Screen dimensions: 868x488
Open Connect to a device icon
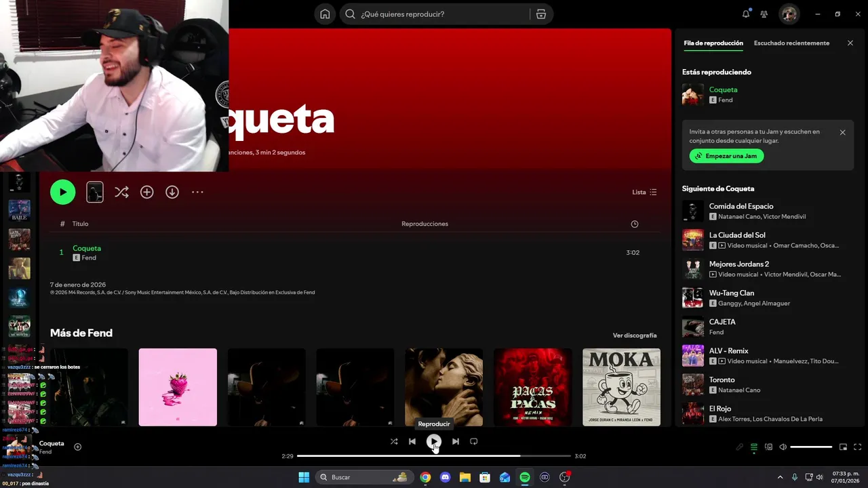(x=768, y=447)
